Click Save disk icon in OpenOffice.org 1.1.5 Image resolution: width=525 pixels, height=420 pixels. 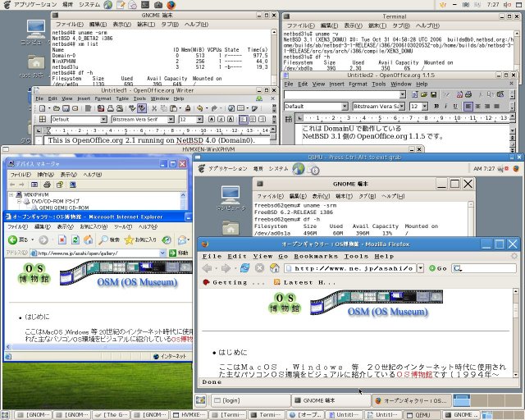point(434,94)
